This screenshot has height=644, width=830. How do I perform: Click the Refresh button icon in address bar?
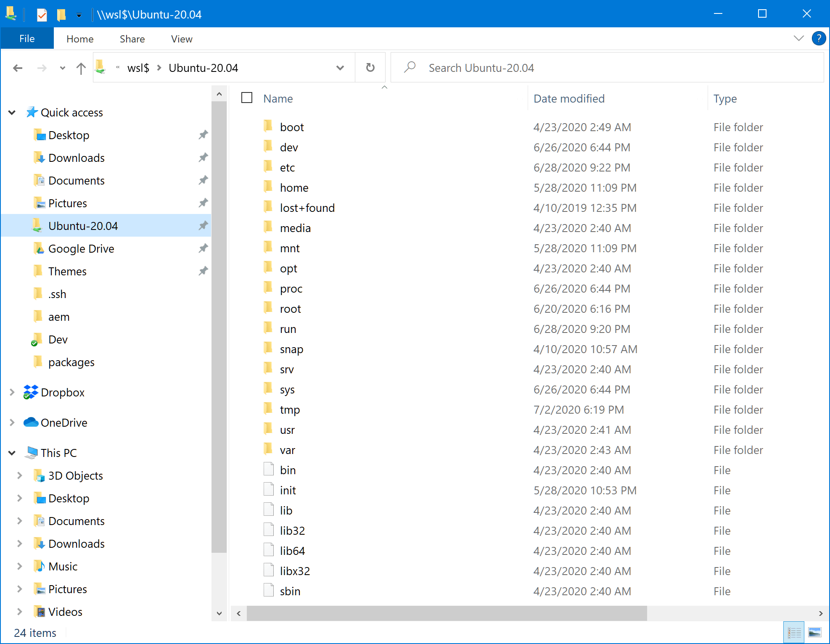[370, 67]
